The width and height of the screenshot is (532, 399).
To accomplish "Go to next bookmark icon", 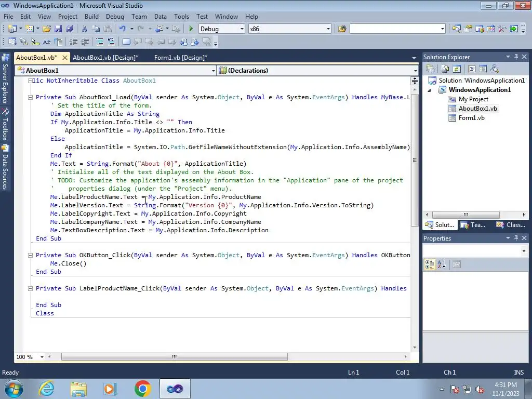I will click(149, 42).
